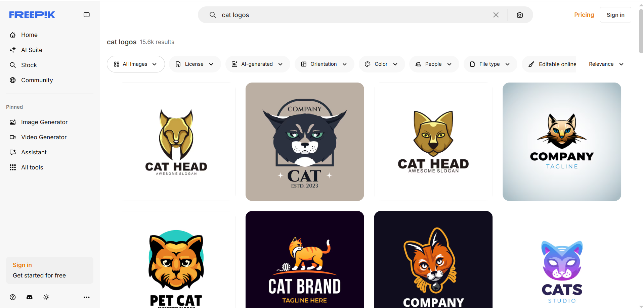Open the Video Generator tool
The height and width of the screenshot is (308, 644).
[x=44, y=137]
